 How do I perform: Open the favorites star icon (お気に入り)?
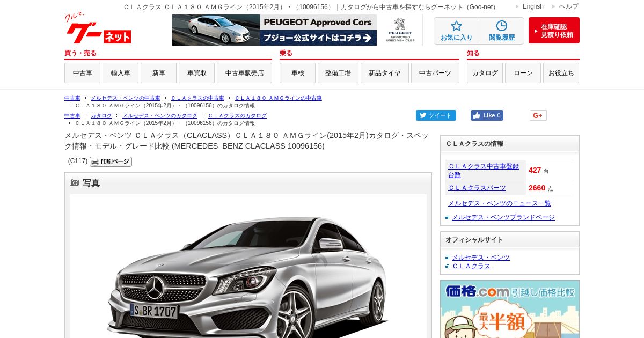pyautogui.click(x=457, y=31)
